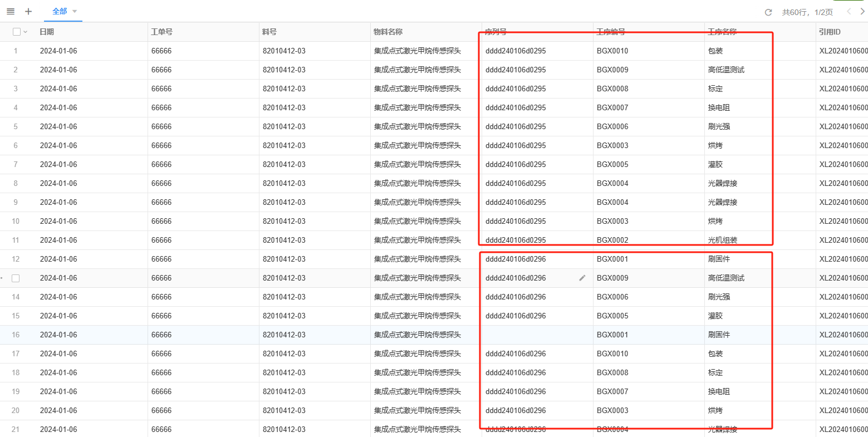The image size is (868, 437).
Task: Click BGX0002 in row 11
Action: click(612, 240)
